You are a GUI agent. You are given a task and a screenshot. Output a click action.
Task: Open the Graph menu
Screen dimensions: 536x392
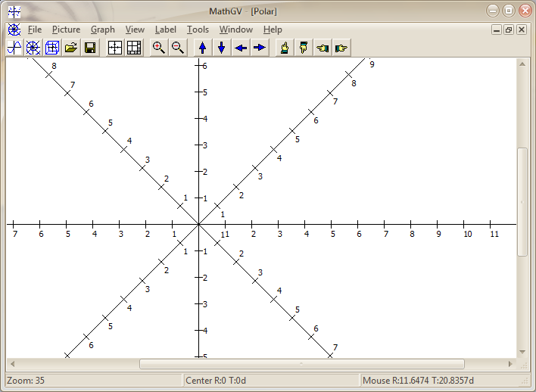pos(102,30)
